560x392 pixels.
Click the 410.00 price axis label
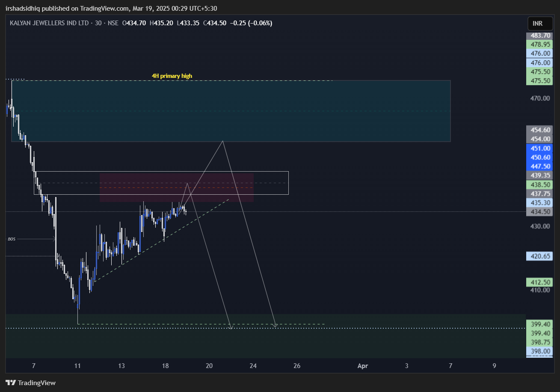click(x=540, y=290)
